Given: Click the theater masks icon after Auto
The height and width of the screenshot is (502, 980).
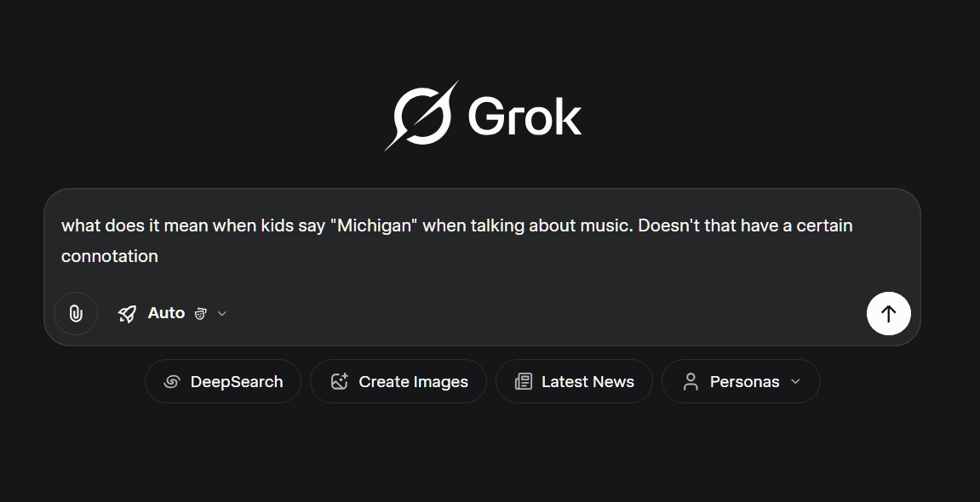Looking at the screenshot, I should [x=200, y=314].
